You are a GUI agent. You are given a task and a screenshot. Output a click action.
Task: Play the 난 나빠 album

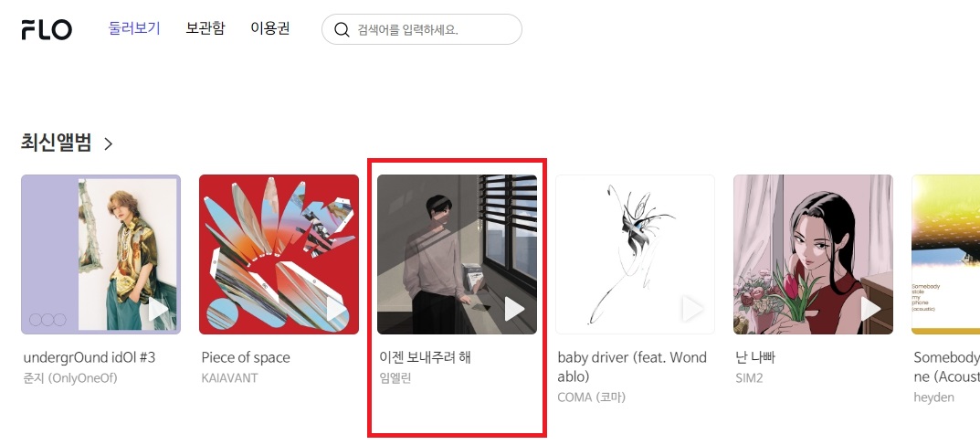pos(871,310)
